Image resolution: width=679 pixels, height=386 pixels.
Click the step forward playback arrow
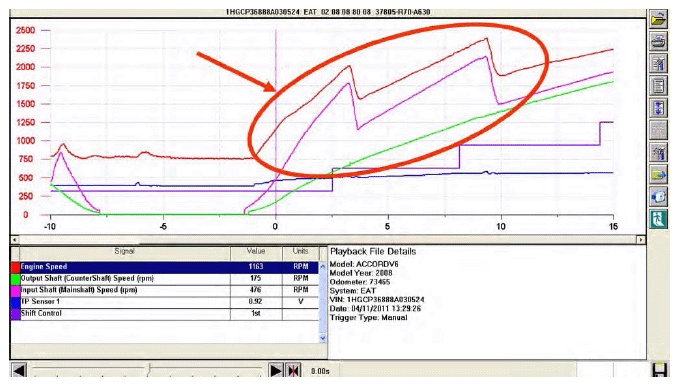pos(275,371)
